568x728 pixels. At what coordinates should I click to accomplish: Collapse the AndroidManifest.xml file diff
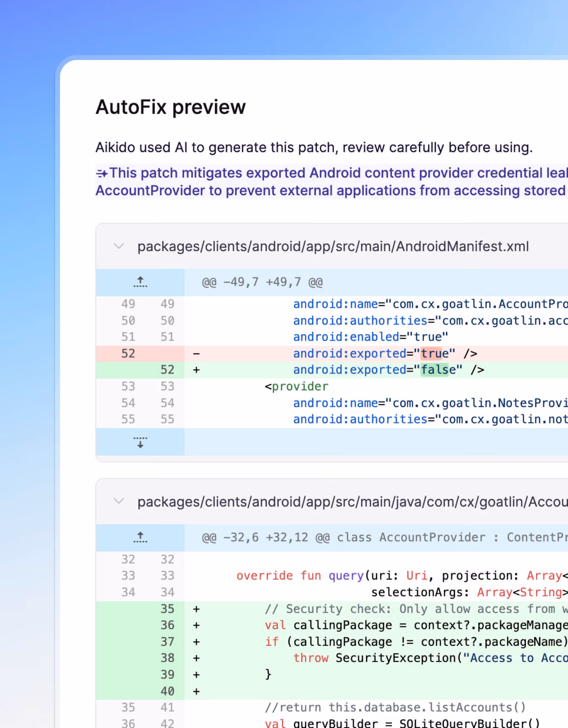pos(119,246)
